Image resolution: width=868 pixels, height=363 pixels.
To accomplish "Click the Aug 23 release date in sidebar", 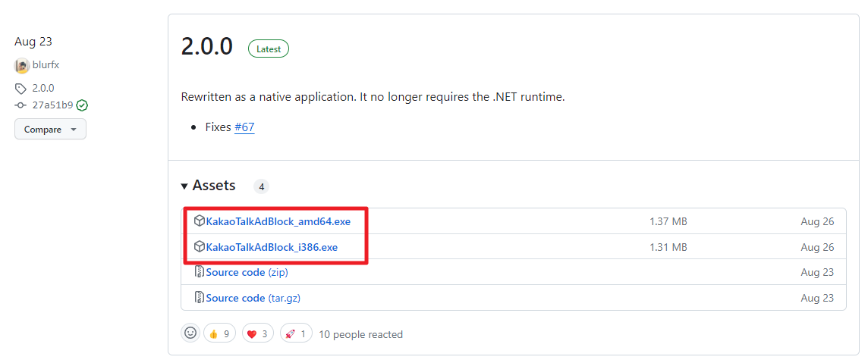I will click(33, 42).
